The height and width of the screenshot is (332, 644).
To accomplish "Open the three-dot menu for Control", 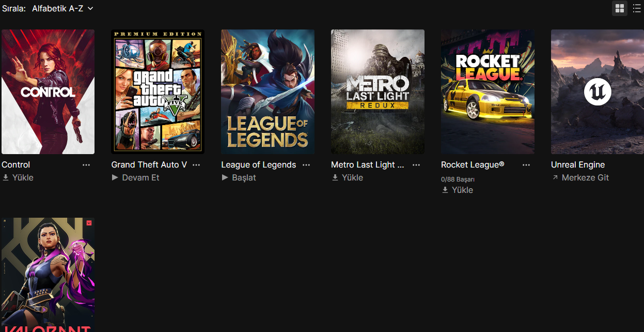I will (x=86, y=165).
